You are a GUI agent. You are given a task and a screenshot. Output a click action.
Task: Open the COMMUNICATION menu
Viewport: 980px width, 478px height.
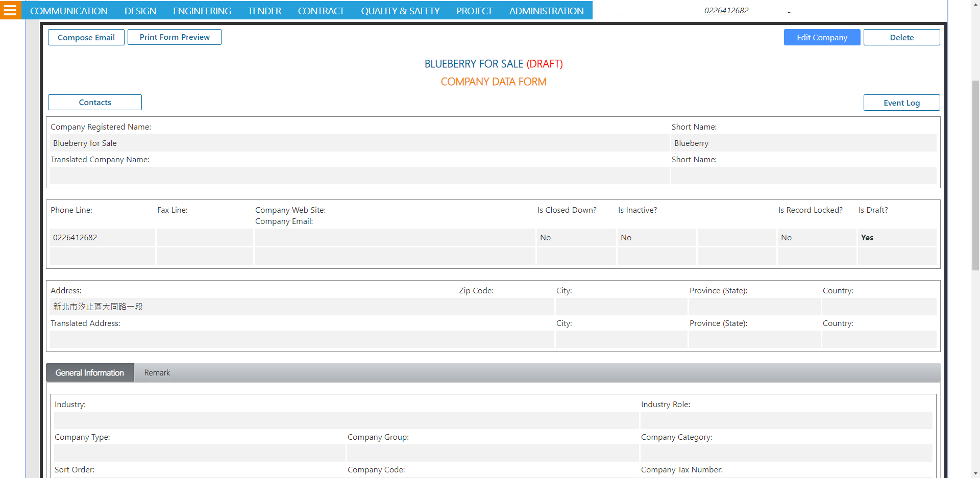click(x=69, y=11)
